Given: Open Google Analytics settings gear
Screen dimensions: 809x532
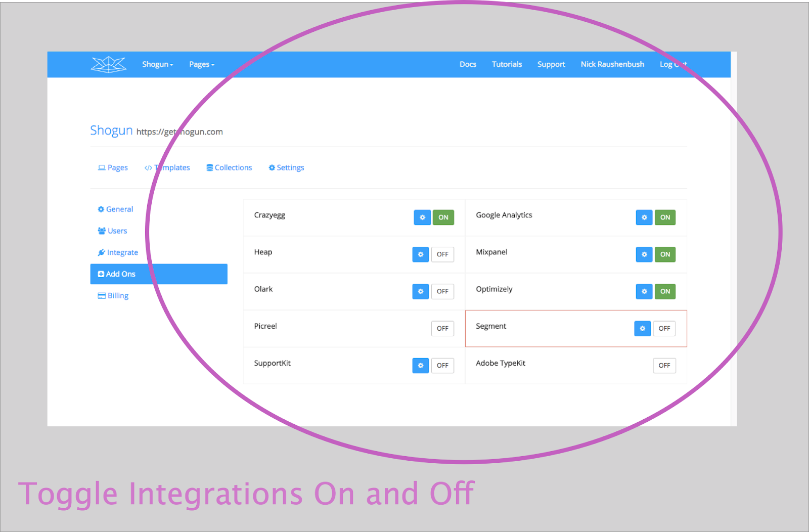Looking at the screenshot, I should click(644, 217).
